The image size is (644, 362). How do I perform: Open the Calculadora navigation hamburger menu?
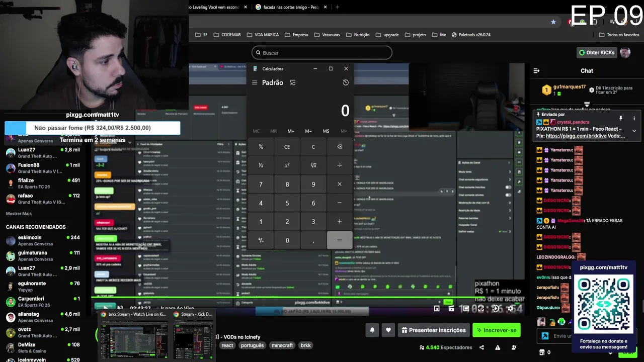click(x=255, y=82)
